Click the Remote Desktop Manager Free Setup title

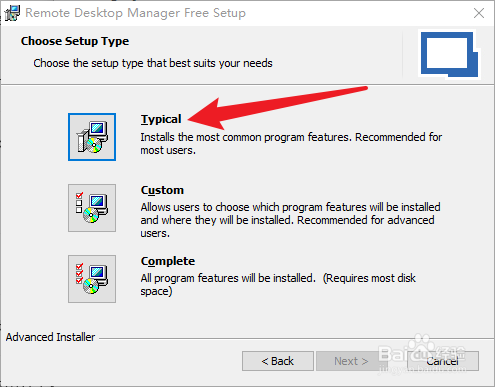136,13
